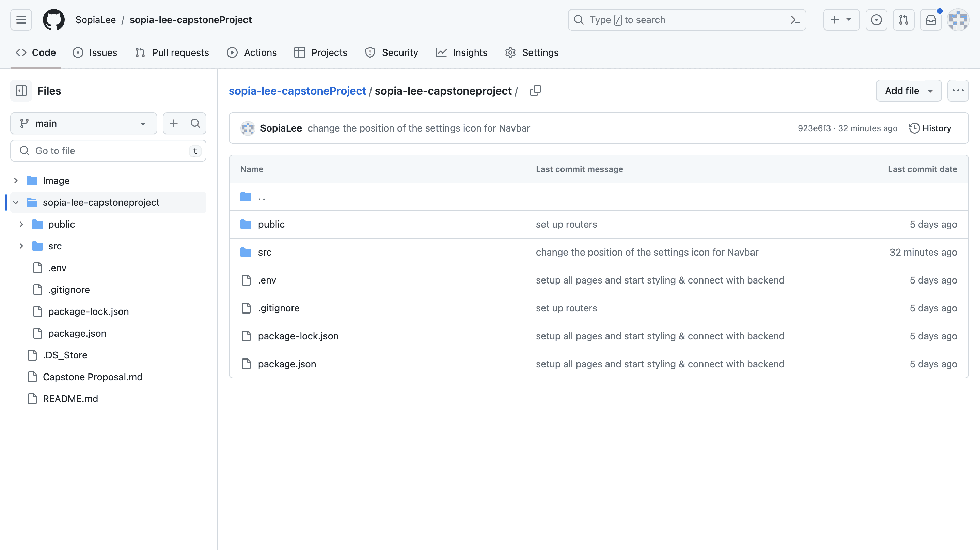Open the hamburger navigation menu
This screenshot has height=550, width=980.
click(21, 20)
